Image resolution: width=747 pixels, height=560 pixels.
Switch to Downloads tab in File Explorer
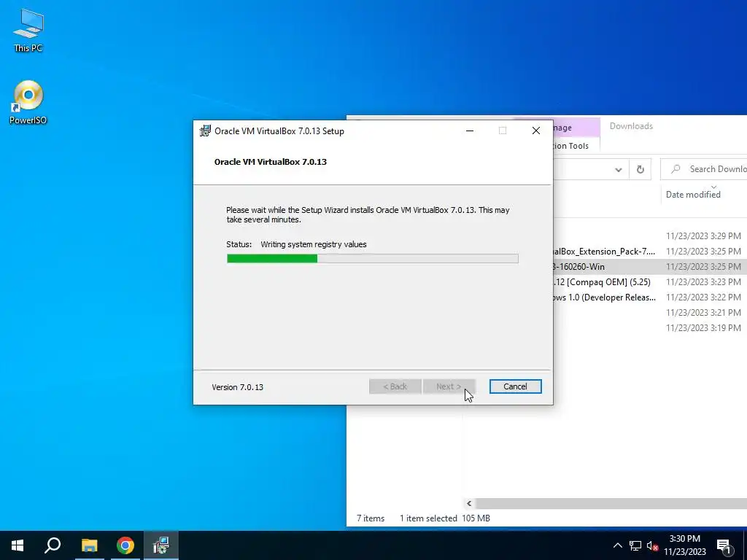tap(631, 126)
